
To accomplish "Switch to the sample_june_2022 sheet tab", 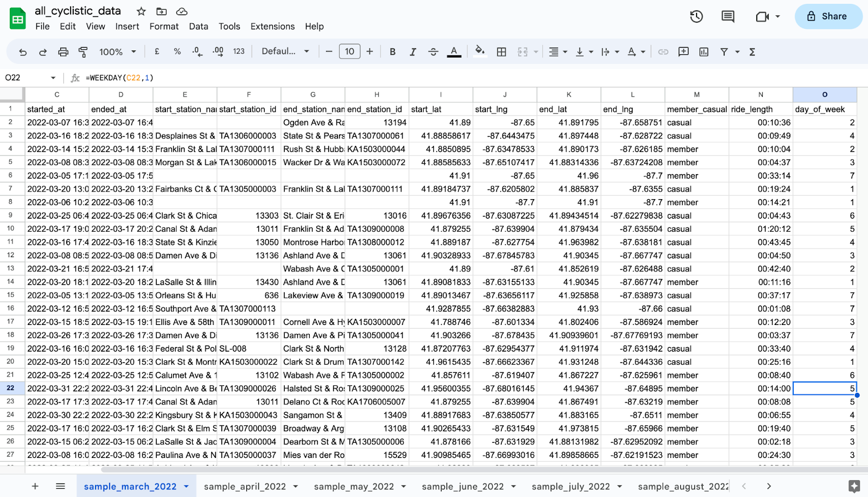I will (462, 486).
